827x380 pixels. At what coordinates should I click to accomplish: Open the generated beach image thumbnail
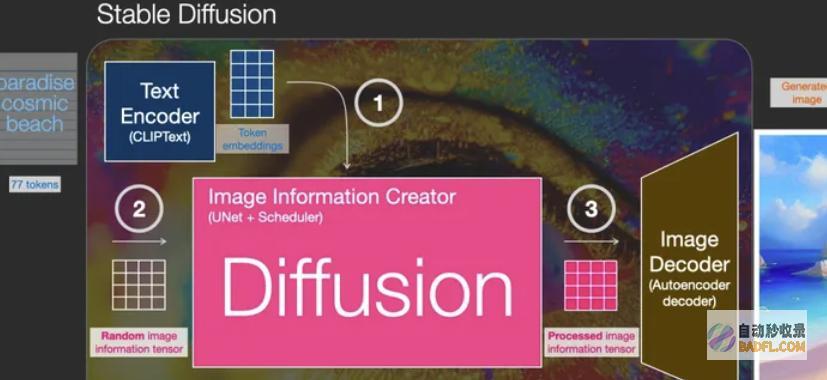click(791, 255)
